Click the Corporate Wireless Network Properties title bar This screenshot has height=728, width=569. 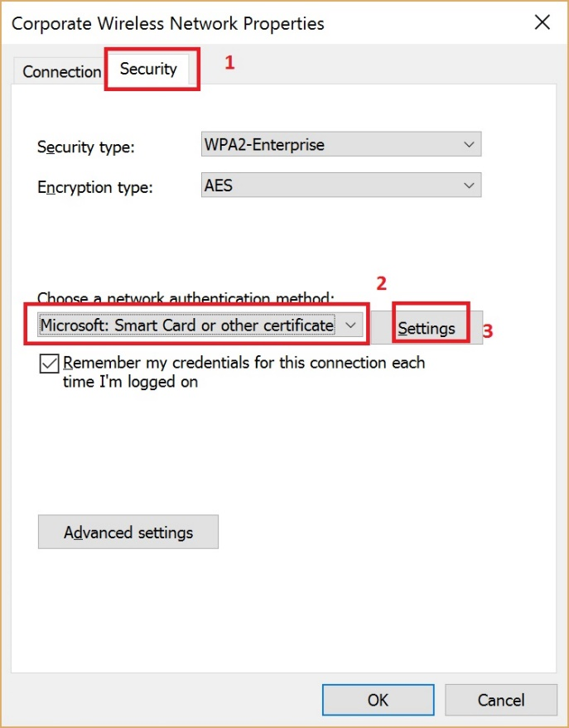point(248,23)
